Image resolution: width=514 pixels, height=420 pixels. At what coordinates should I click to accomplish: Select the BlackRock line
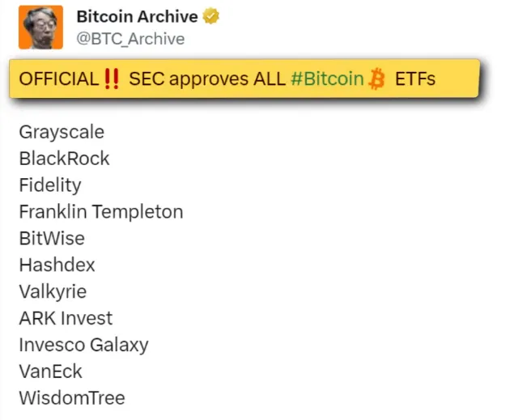coord(64,159)
